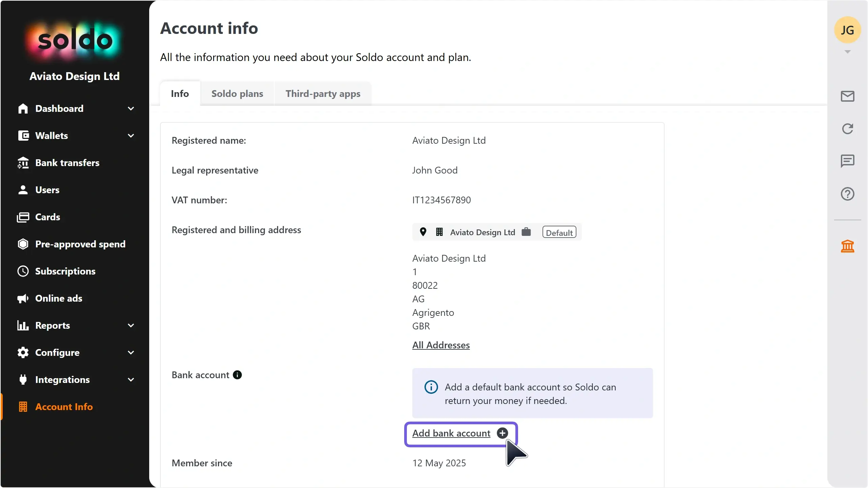Switch to the Soldo plans tab
This screenshot has height=488, width=868.
click(x=237, y=94)
